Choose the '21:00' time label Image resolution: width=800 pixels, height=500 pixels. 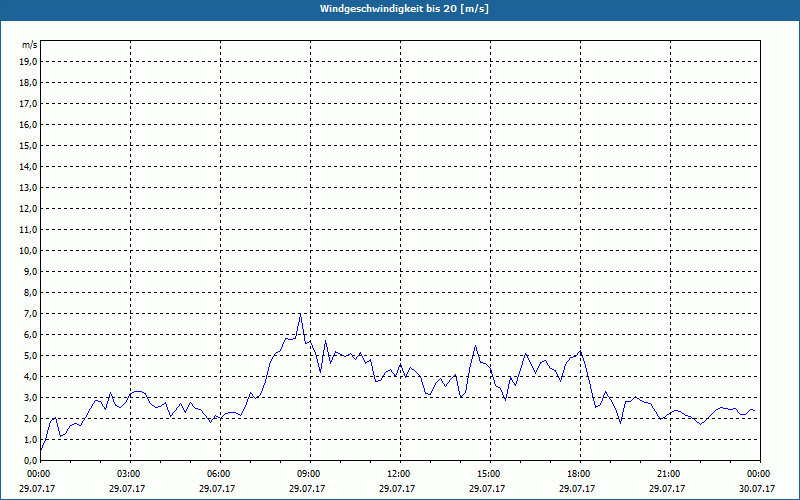coord(670,474)
